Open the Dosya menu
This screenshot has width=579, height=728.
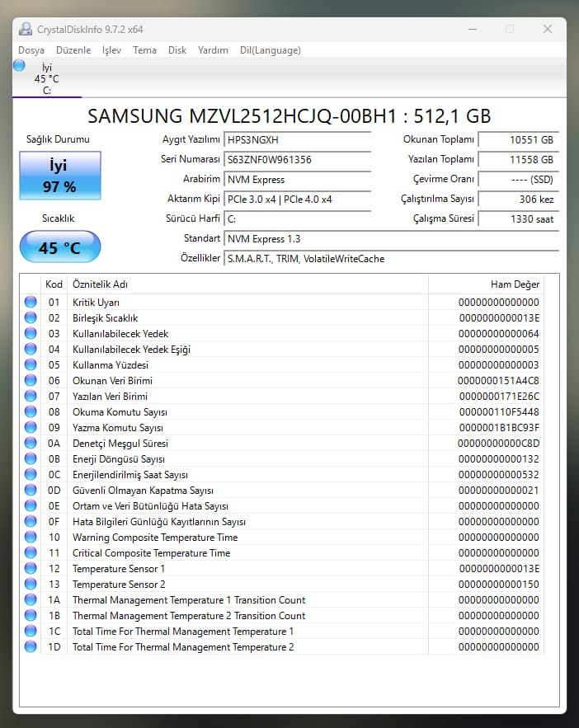click(x=31, y=50)
